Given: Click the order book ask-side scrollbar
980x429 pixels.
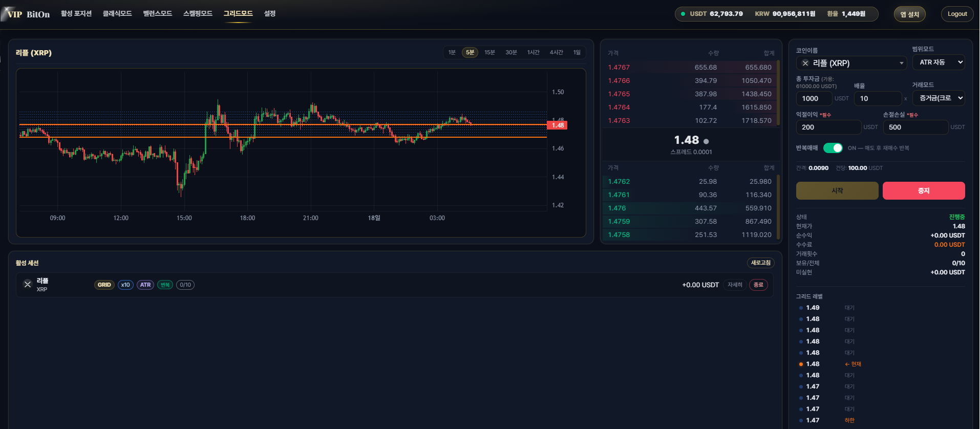Looking at the screenshot, I should coord(778,93).
